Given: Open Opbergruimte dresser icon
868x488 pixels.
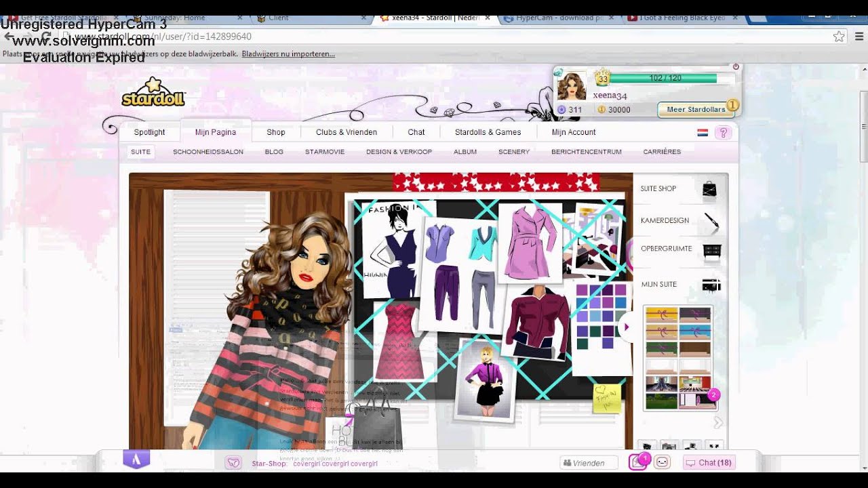Looking at the screenshot, I should 712,251.
